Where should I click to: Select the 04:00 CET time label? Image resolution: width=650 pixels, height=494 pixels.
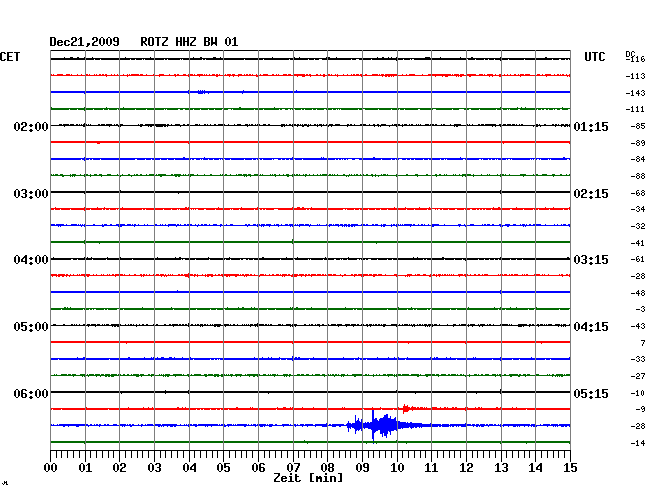point(31,260)
